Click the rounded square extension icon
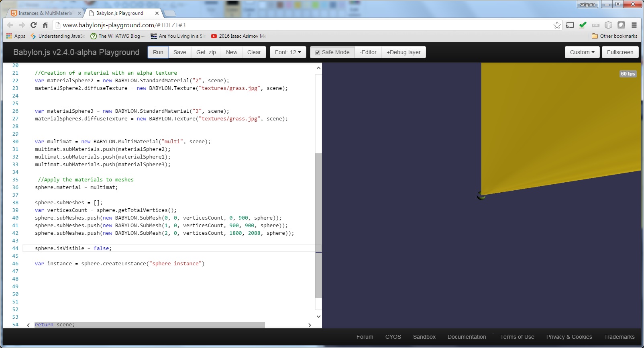Screen dimensions: 644x348 pyautogui.click(x=621, y=25)
